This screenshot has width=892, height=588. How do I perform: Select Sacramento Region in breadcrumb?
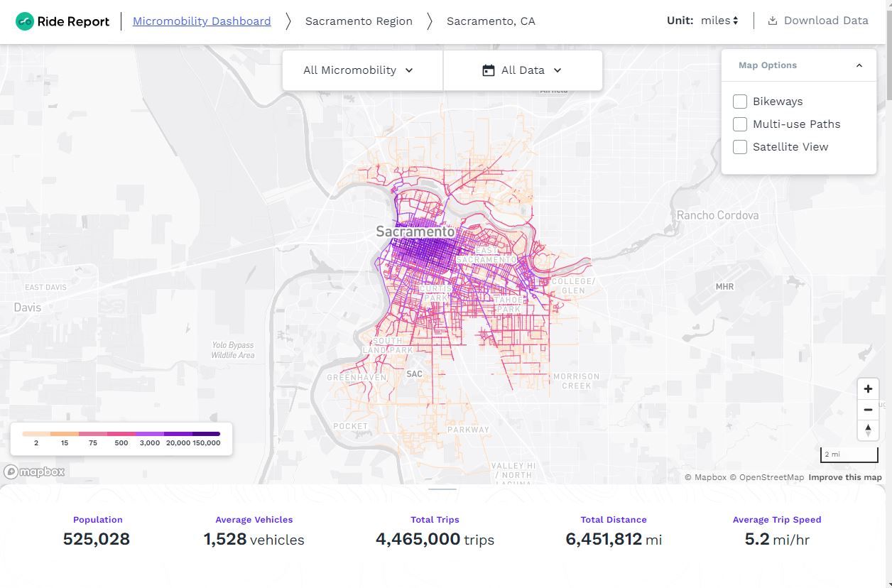tap(359, 21)
